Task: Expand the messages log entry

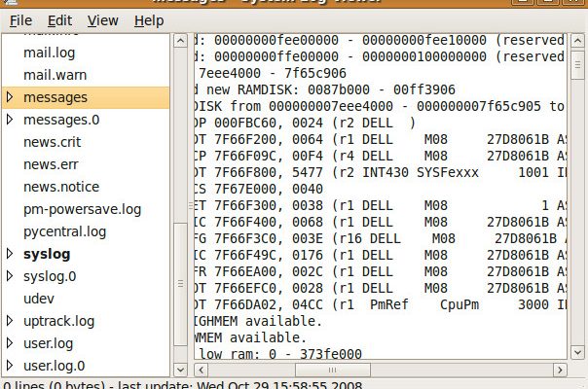Action: pyautogui.click(x=10, y=97)
